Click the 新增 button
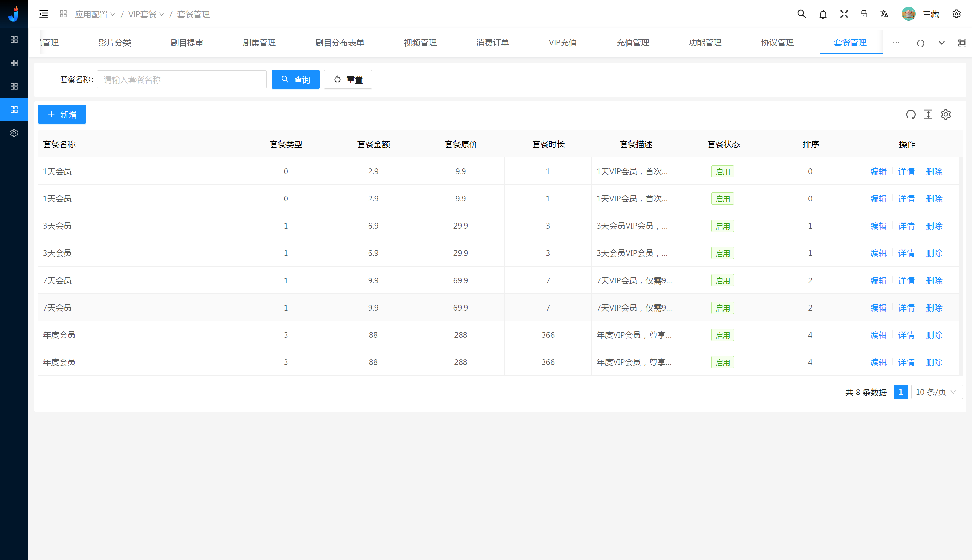The height and width of the screenshot is (560, 972). tap(62, 115)
